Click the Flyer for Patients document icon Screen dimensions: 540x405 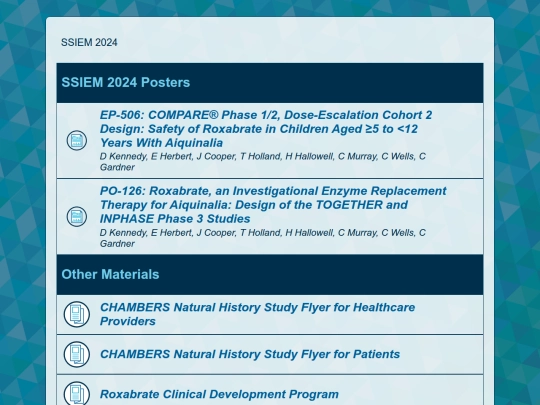pyautogui.click(x=76, y=354)
